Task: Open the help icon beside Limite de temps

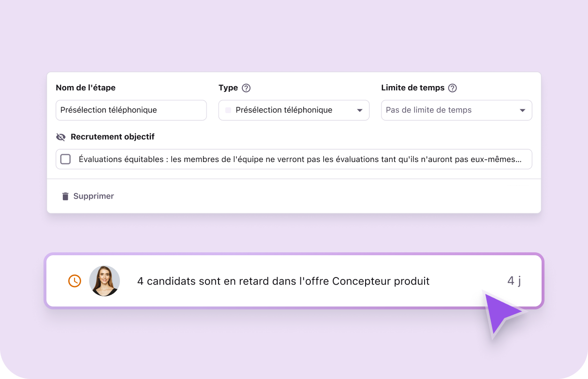Action: (453, 87)
